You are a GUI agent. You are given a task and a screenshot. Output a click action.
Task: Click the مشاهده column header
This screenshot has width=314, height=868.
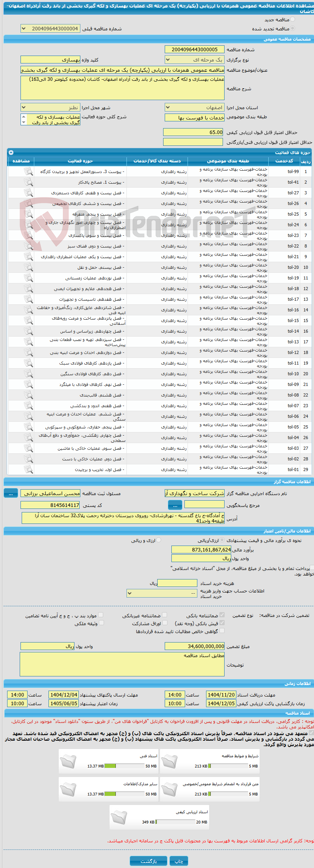coord(21,161)
